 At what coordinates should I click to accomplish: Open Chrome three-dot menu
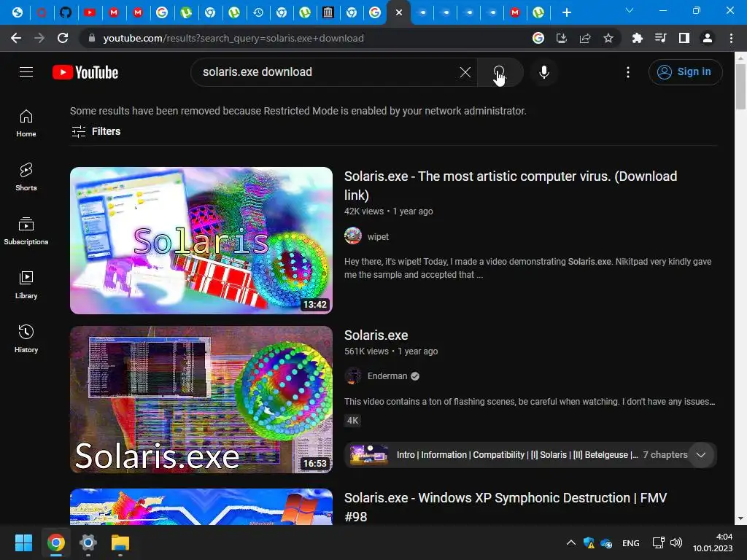pos(731,38)
